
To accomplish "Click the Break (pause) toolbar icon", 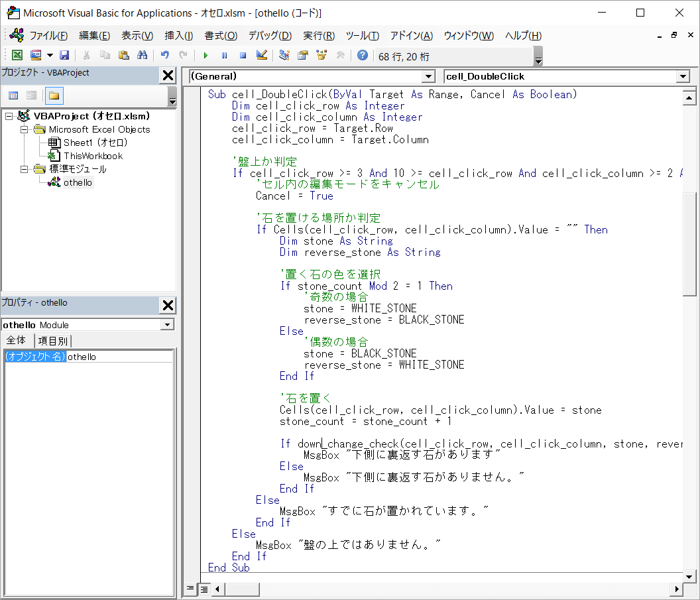I will click(224, 56).
